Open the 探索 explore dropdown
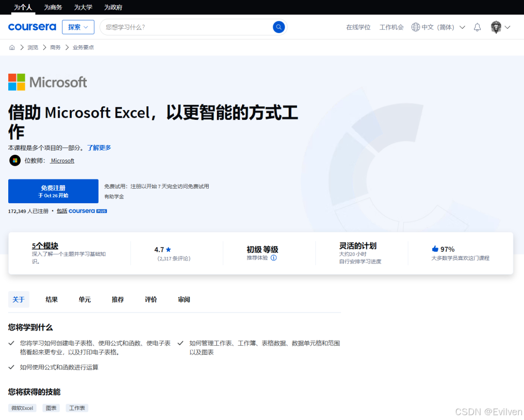Viewport: 524px width, 420px height. [78, 27]
